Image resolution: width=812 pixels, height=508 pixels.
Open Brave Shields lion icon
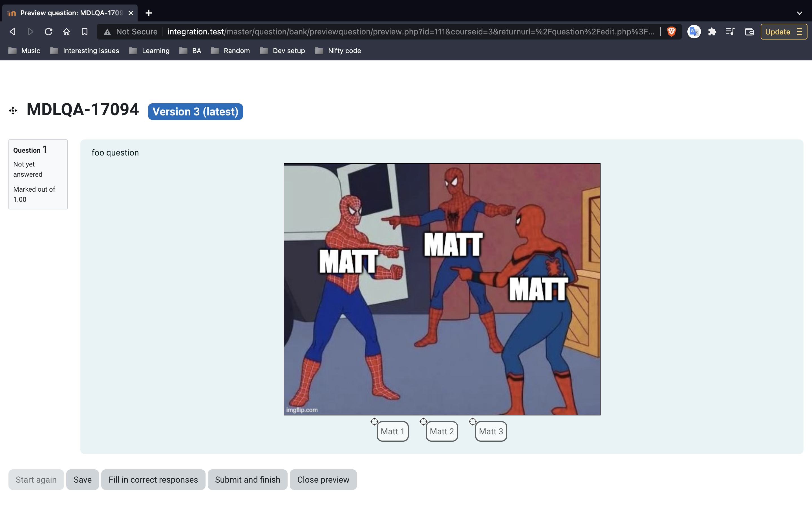pyautogui.click(x=671, y=32)
